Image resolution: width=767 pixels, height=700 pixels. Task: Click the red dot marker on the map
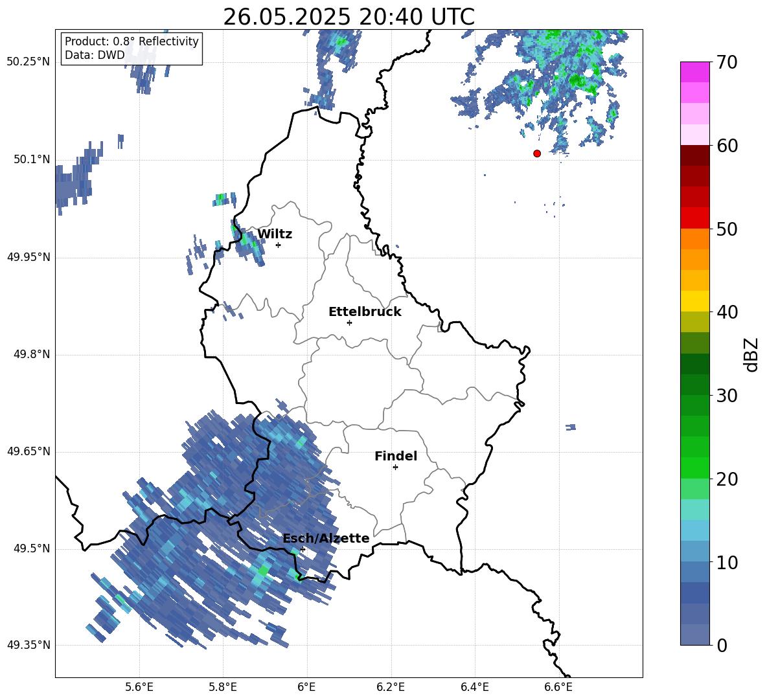tap(537, 153)
